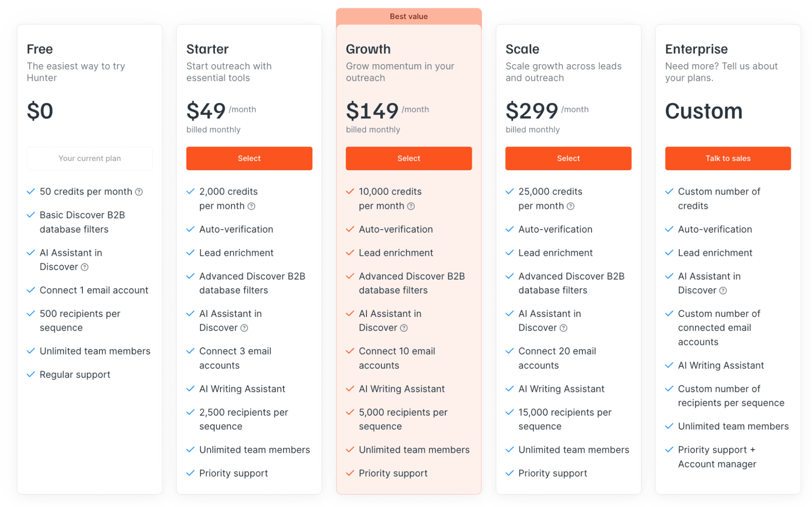The height and width of the screenshot is (507, 812).
Task: Click help icon beside Starter credits per month
Action: click(251, 206)
